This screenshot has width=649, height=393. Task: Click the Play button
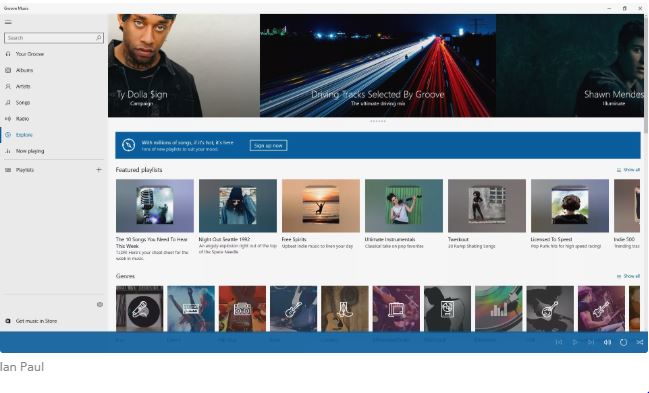[574, 342]
